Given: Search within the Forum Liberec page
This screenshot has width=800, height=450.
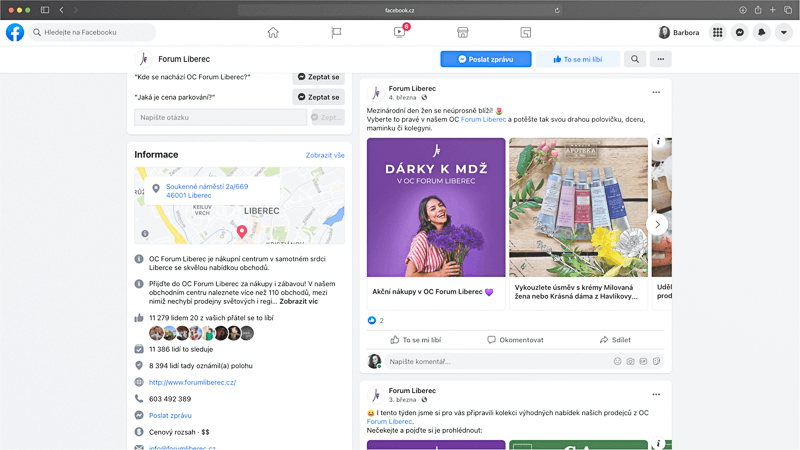Looking at the screenshot, I should point(635,59).
